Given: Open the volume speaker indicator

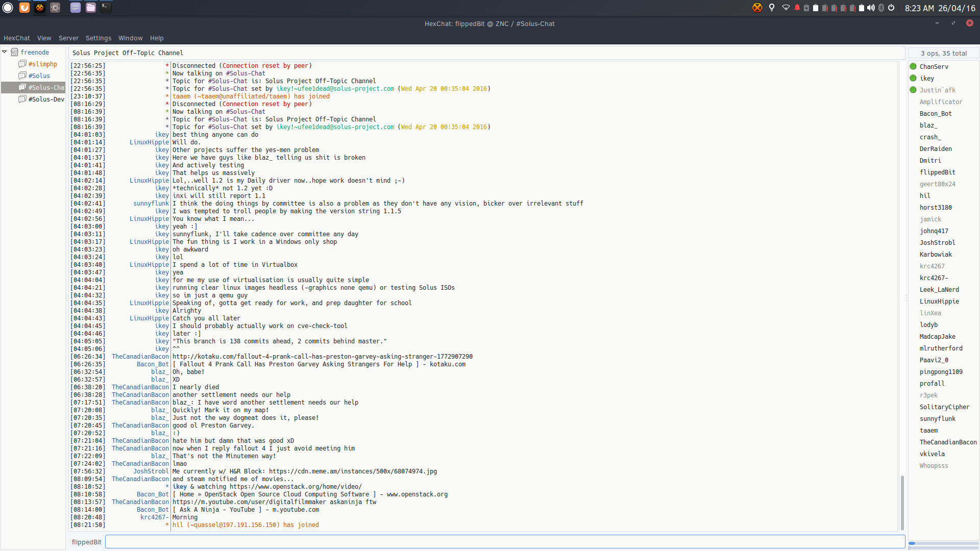Looking at the screenshot, I should pyautogui.click(x=871, y=8).
